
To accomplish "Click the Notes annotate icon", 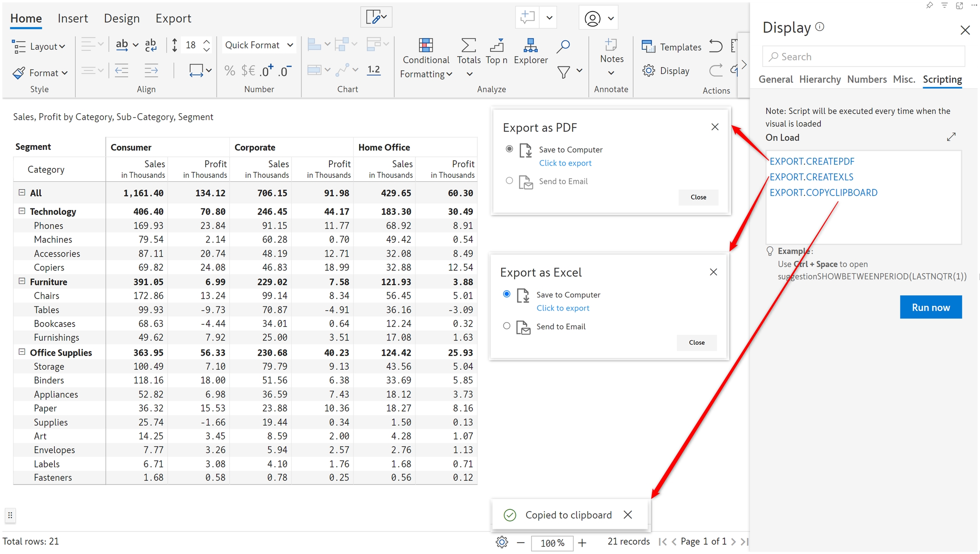I will pos(611,45).
